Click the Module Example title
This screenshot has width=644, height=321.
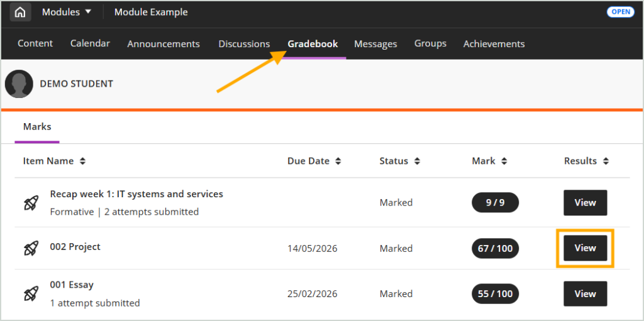(151, 13)
